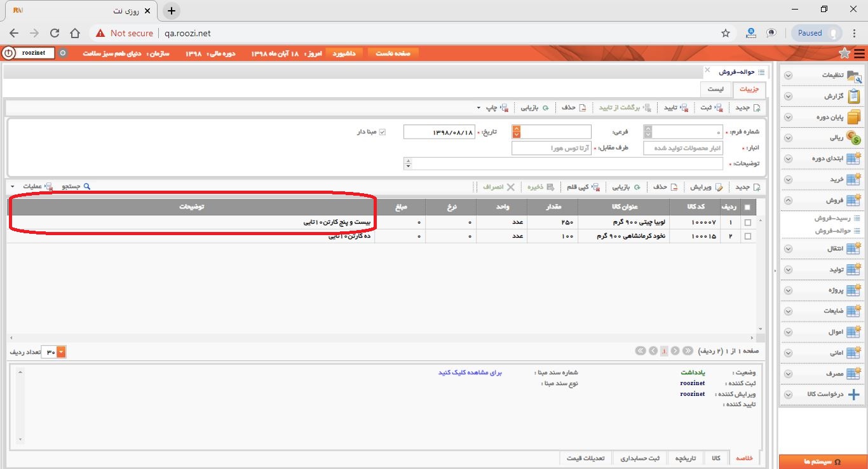
Task: Click the power logout icon beside roozinet
Action: click(8, 53)
